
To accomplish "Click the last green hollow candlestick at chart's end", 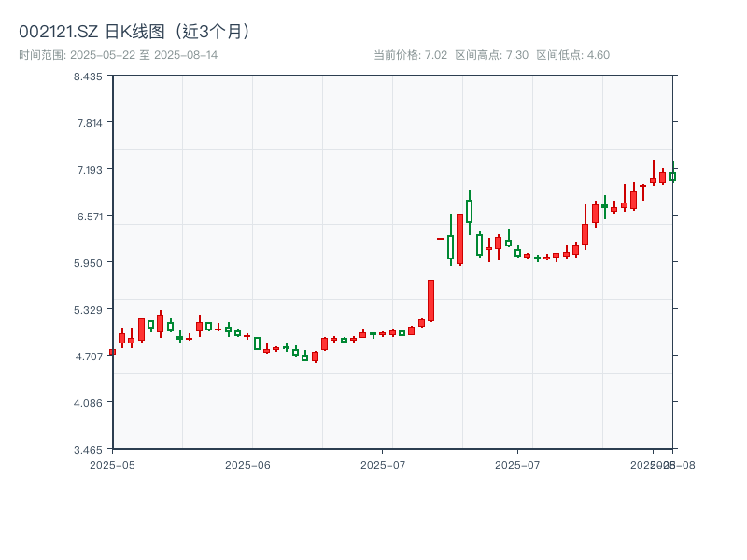I will (672, 176).
